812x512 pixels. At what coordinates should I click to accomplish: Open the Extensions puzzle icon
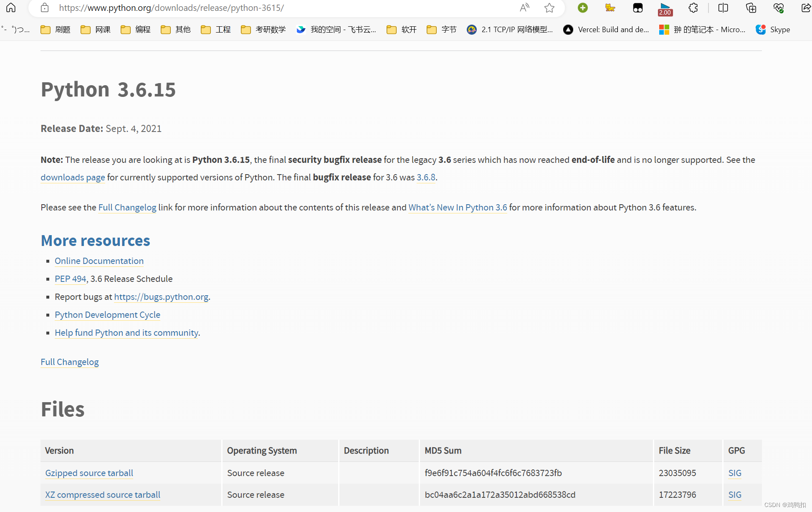coord(693,8)
